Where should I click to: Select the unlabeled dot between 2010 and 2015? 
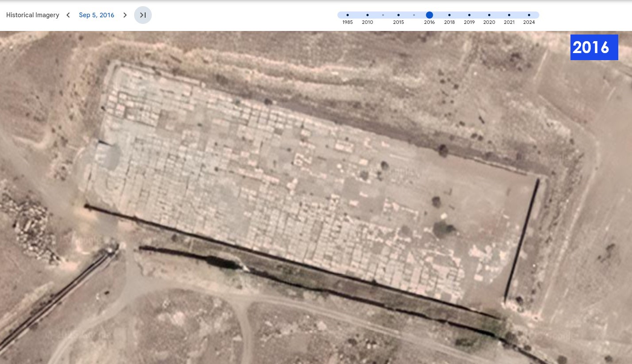tap(383, 15)
